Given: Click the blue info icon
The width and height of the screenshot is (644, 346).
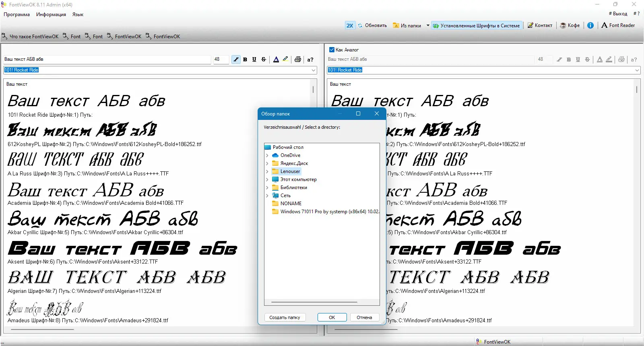Looking at the screenshot, I should (590, 25).
